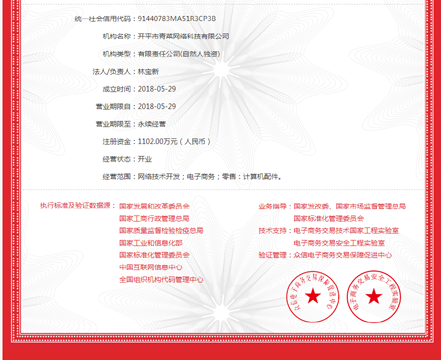Click legal representative name 林宝新
The width and height of the screenshot is (441, 360).
pos(148,71)
